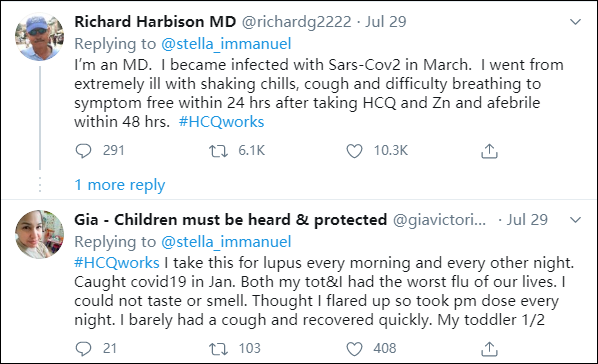
Task: Retweet Gia's tweet with 103 retweets
Action: tap(218, 349)
